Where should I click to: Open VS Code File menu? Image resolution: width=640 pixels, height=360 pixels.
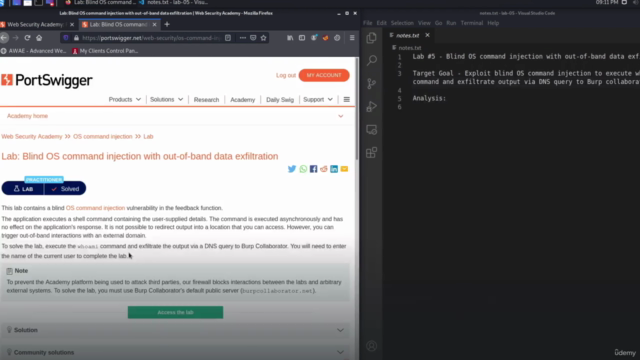click(x=367, y=23)
